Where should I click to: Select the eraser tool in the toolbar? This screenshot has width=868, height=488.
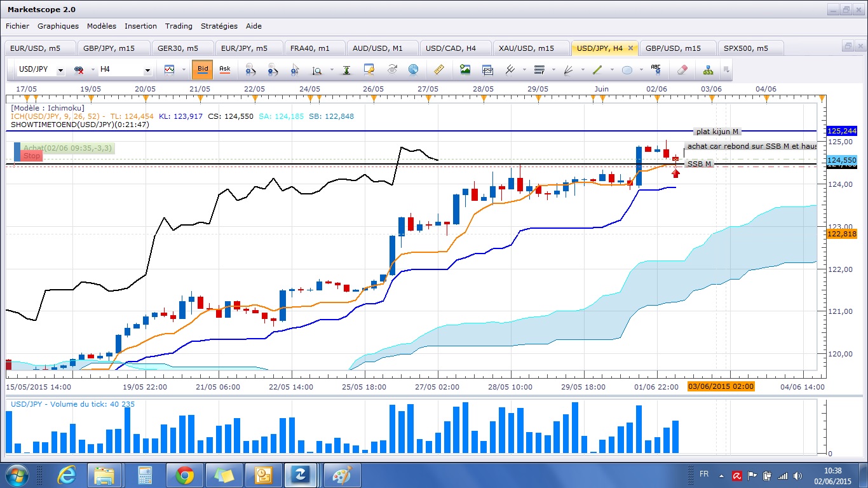[682, 69]
